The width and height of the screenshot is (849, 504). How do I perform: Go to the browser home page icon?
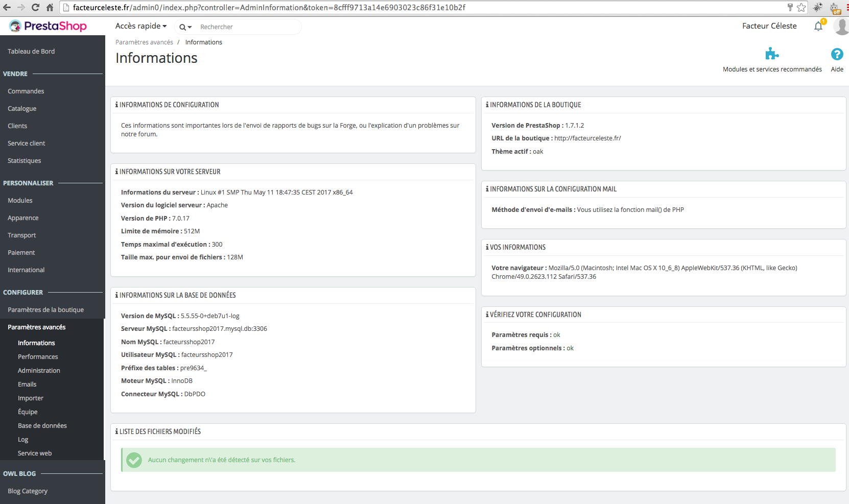(x=50, y=8)
